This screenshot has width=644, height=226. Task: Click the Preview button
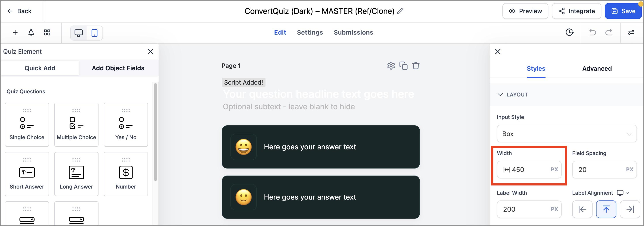coord(525,11)
